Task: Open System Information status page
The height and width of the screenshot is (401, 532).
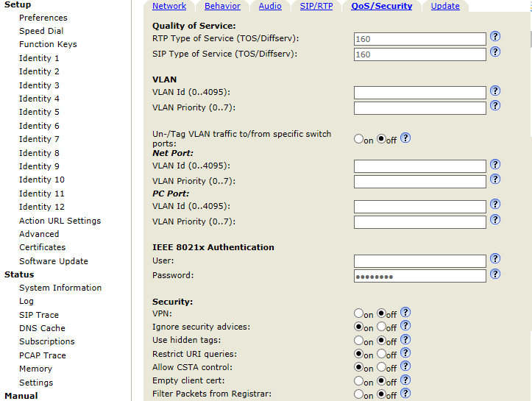Action: [60, 288]
